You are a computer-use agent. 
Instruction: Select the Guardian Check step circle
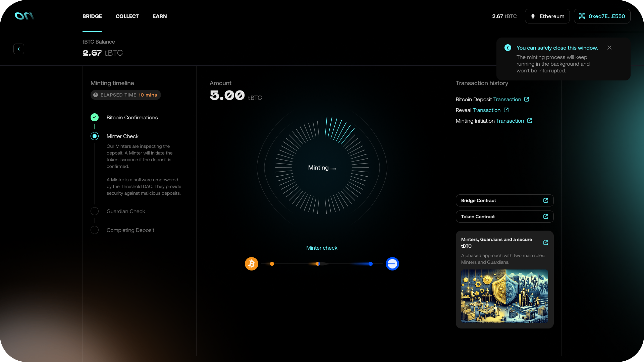(95, 211)
